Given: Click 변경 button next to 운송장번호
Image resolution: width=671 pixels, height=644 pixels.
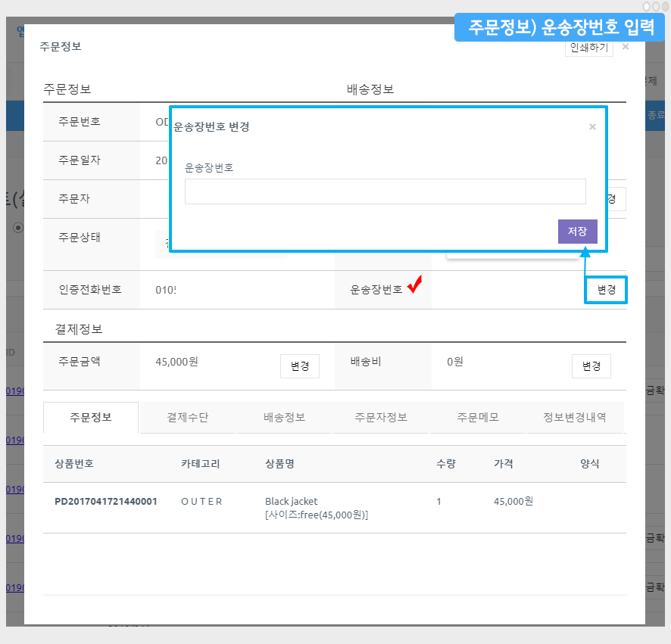Looking at the screenshot, I should [606, 290].
